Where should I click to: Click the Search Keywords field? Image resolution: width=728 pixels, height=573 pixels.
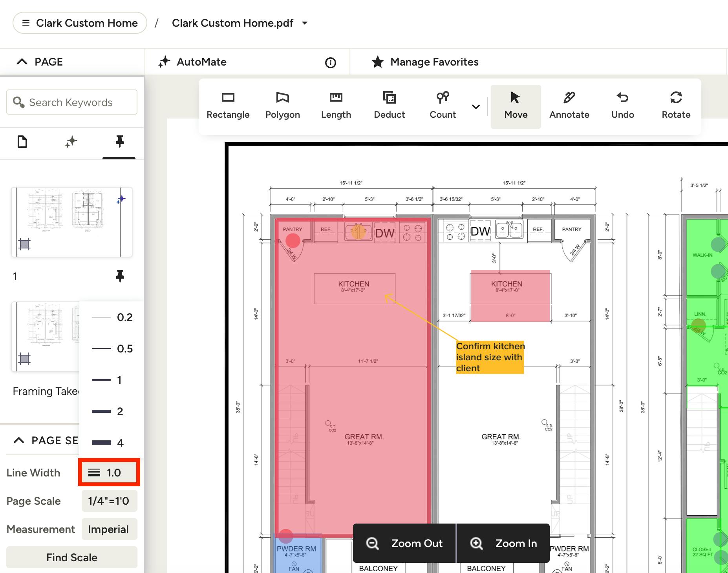point(72,102)
